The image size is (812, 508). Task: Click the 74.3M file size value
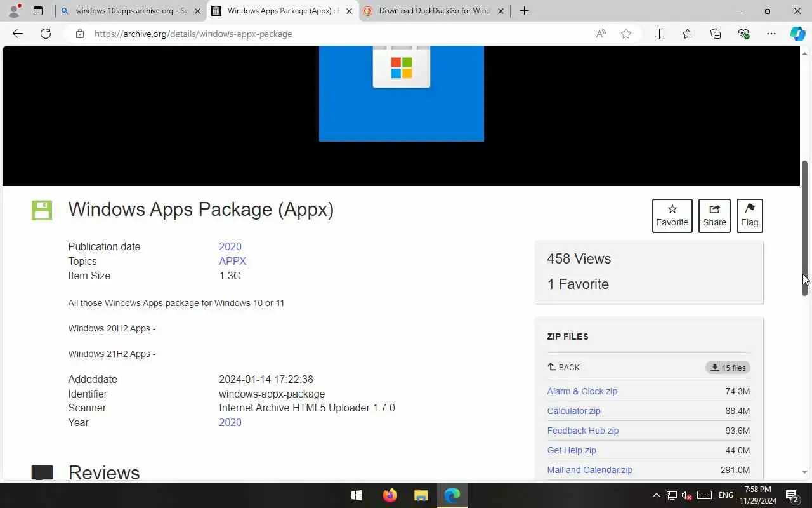tap(738, 391)
